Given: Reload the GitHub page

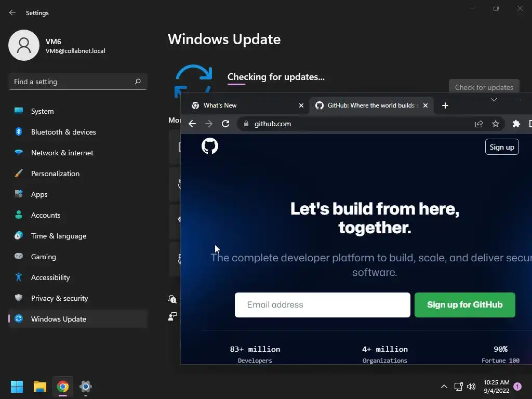Looking at the screenshot, I should pyautogui.click(x=225, y=124).
